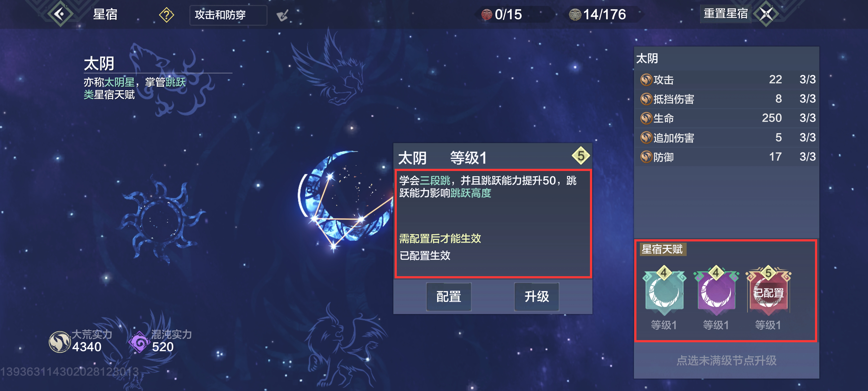
Task: Select the teal crescent talent icon
Action: click(x=664, y=291)
